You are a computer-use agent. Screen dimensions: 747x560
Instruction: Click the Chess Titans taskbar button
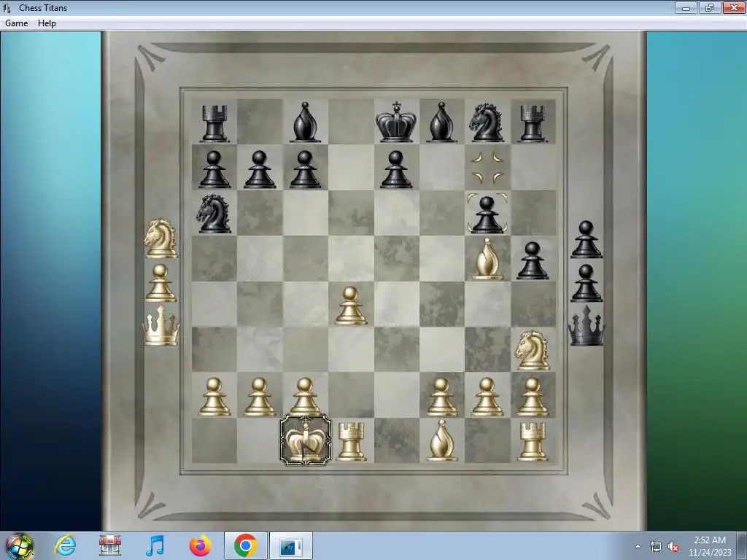(291, 545)
